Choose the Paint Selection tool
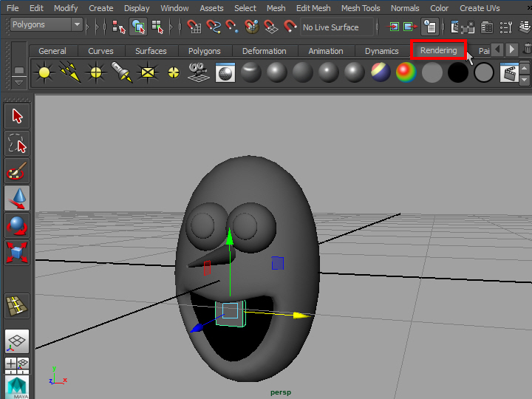Viewport: 532px width, 399px height. (x=17, y=171)
